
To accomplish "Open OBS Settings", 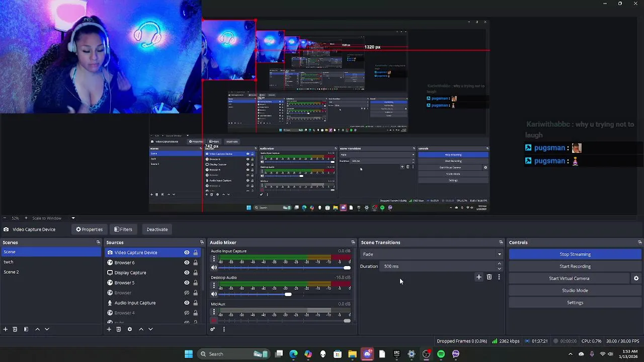I will click(575, 303).
